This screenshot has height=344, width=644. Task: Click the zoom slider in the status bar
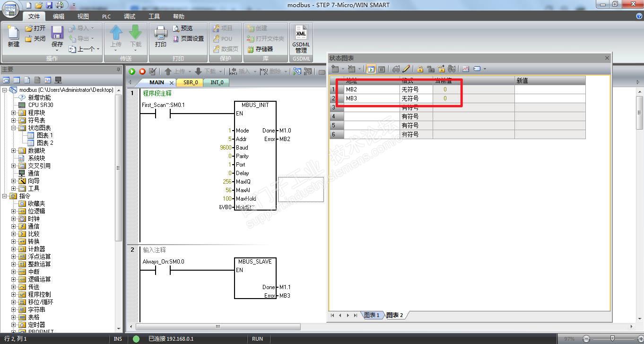click(x=612, y=339)
